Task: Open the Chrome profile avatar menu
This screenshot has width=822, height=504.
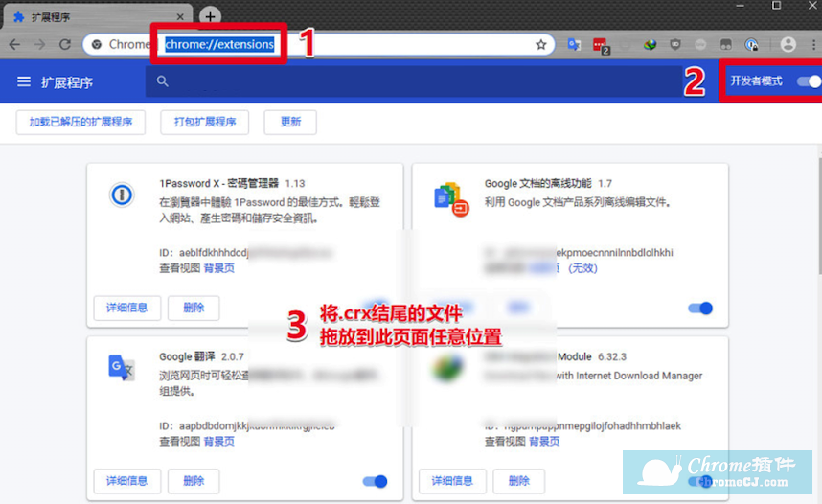Action: pyautogui.click(x=788, y=45)
